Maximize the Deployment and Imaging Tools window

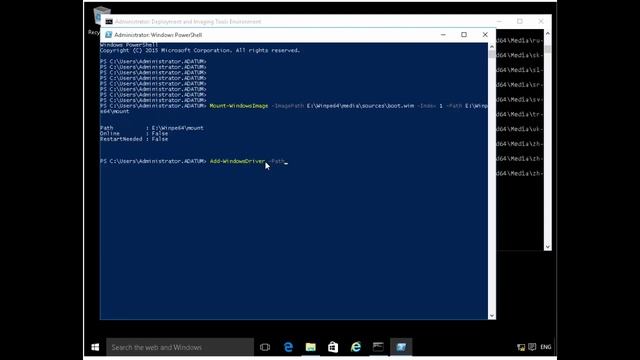tap(520, 21)
